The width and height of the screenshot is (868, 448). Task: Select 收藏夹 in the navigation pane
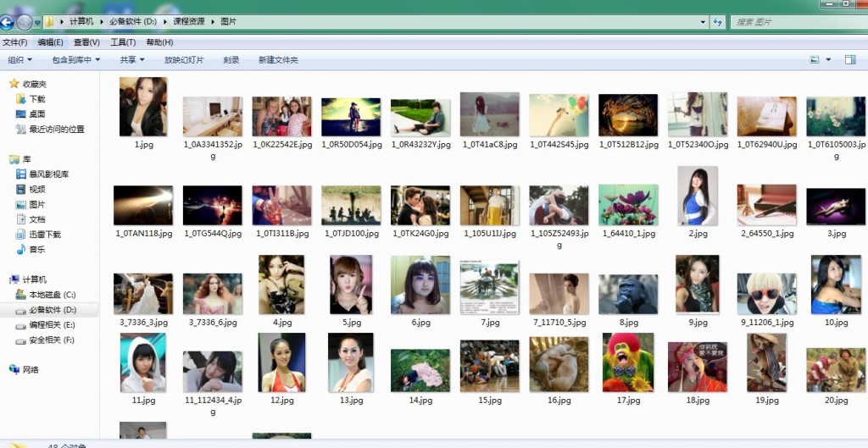point(29,84)
